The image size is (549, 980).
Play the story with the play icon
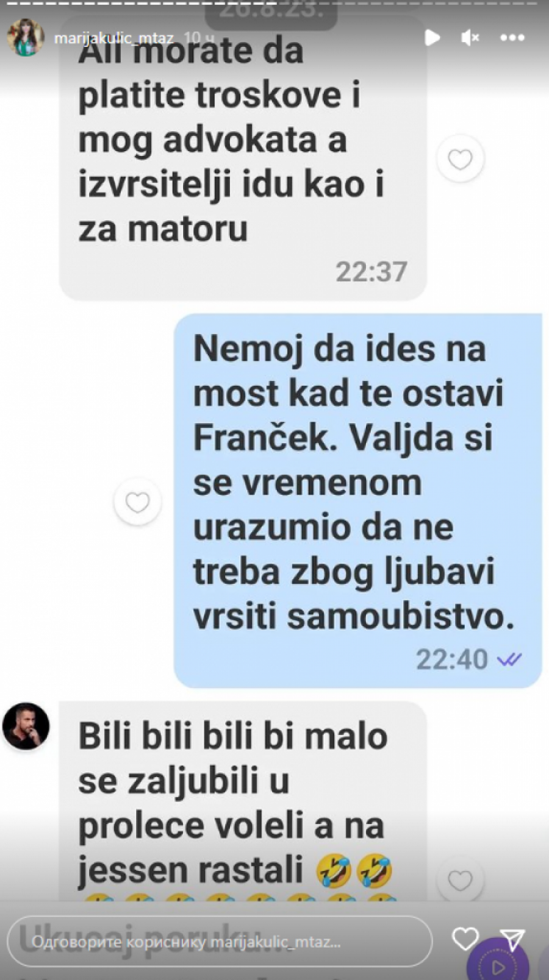coord(432,38)
